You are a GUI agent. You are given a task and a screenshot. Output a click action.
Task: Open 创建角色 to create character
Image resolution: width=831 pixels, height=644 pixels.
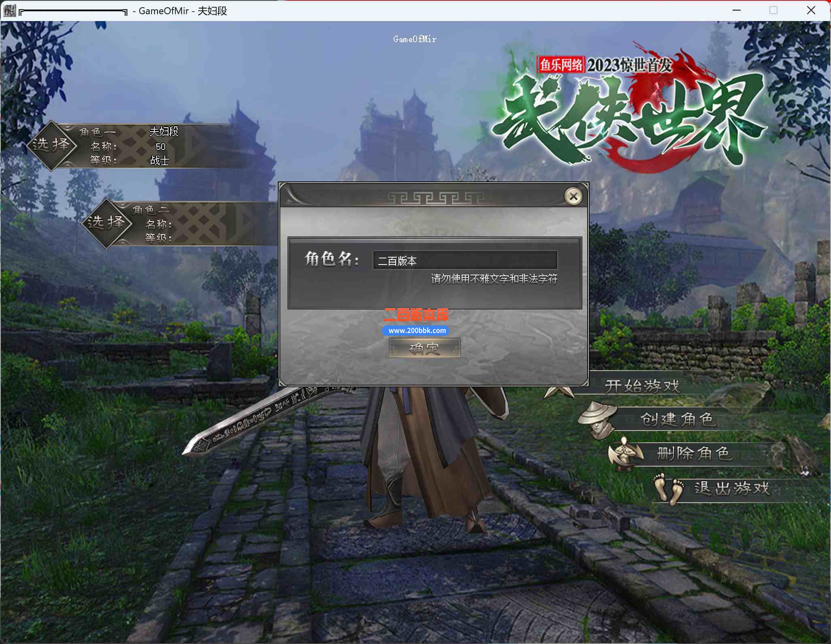[x=678, y=419]
